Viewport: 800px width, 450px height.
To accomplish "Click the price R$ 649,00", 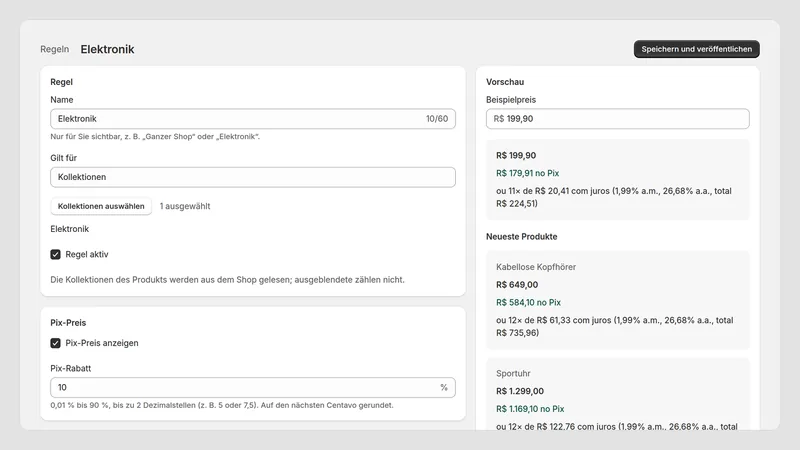I will point(517,285).
